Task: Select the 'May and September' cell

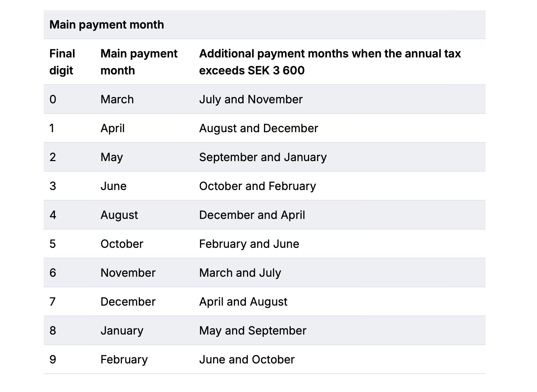Action: (253, 331)
